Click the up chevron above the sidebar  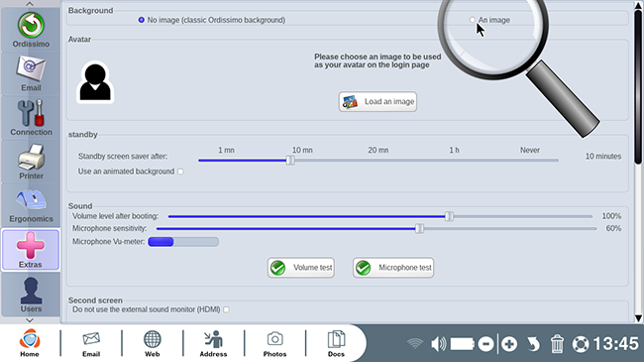pyautogui.click(x=30, y=4)
